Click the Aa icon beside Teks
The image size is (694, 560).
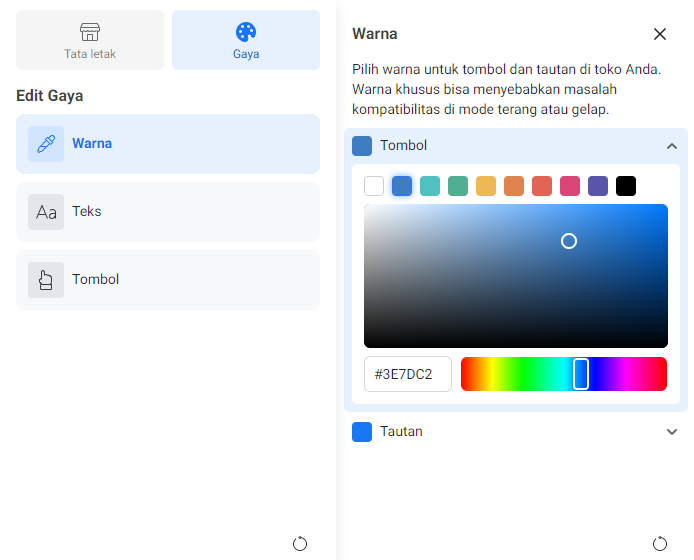46,212
